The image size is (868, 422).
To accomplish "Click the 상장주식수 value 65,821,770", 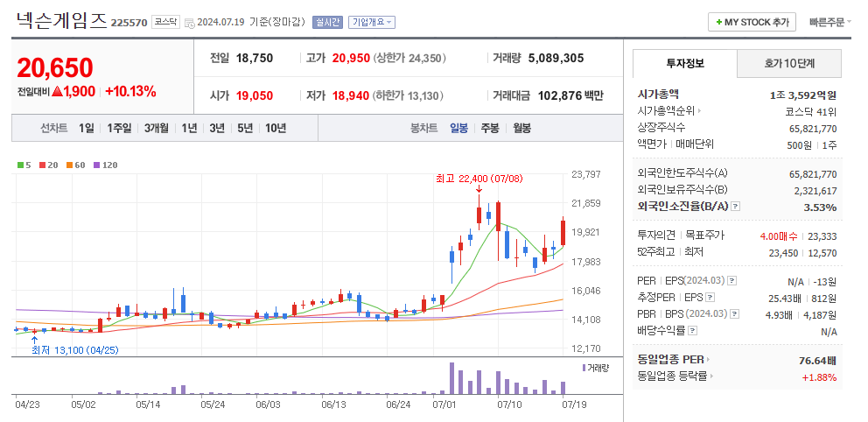I will (813, 129).
